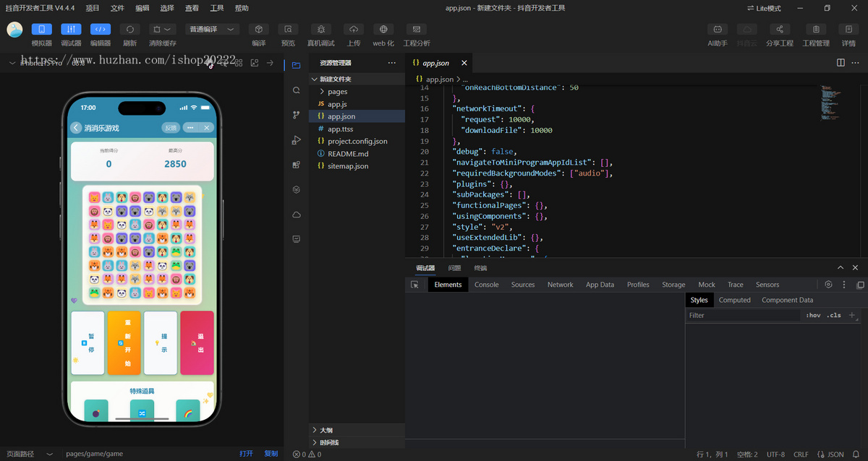Click the upload (上传) icon

click(x=353, y=30)
